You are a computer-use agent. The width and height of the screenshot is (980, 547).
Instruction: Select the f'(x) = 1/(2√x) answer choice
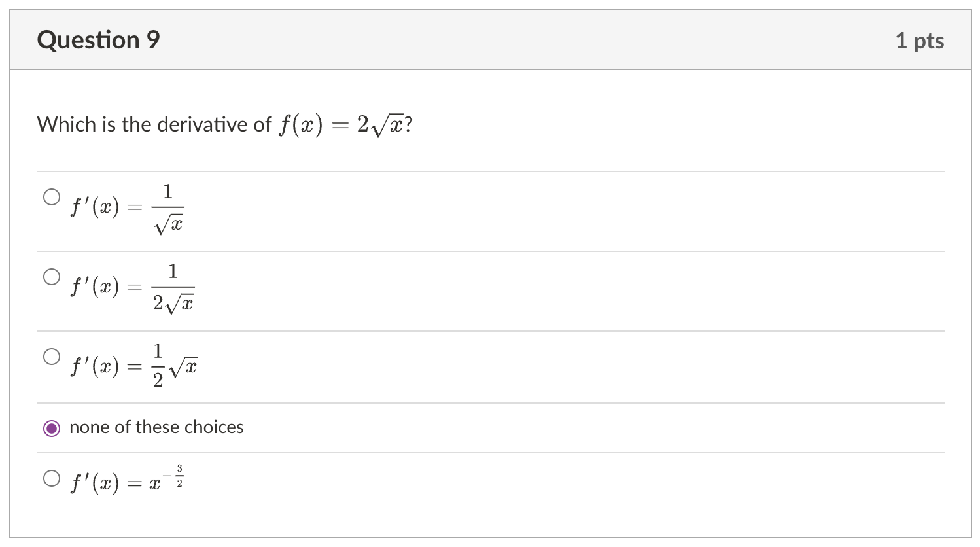point(52,276)
